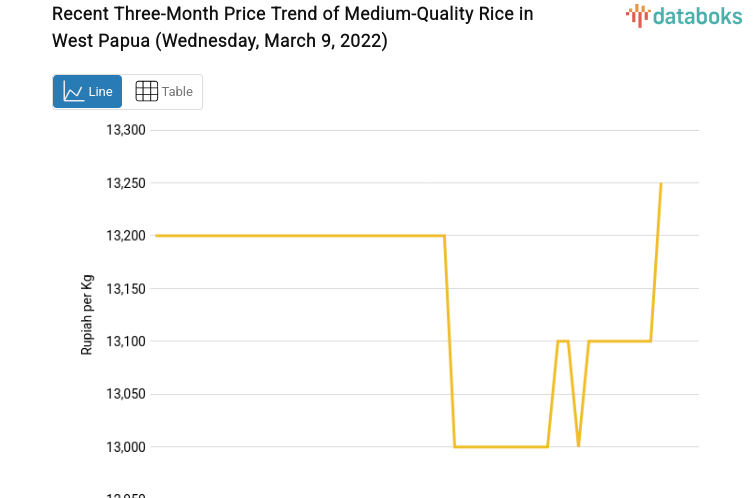Click the 13,250 peak at line end
The width and height of the screenshot is (753, 498).
coord(660,185)
